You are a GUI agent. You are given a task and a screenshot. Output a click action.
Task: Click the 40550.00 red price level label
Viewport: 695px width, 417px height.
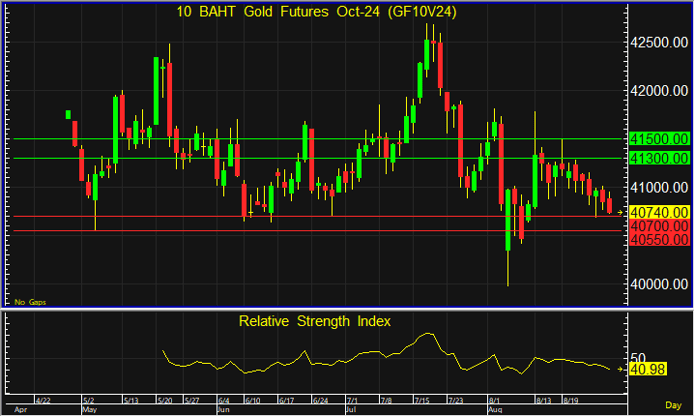pyautogui.click(x=657, y=240)
